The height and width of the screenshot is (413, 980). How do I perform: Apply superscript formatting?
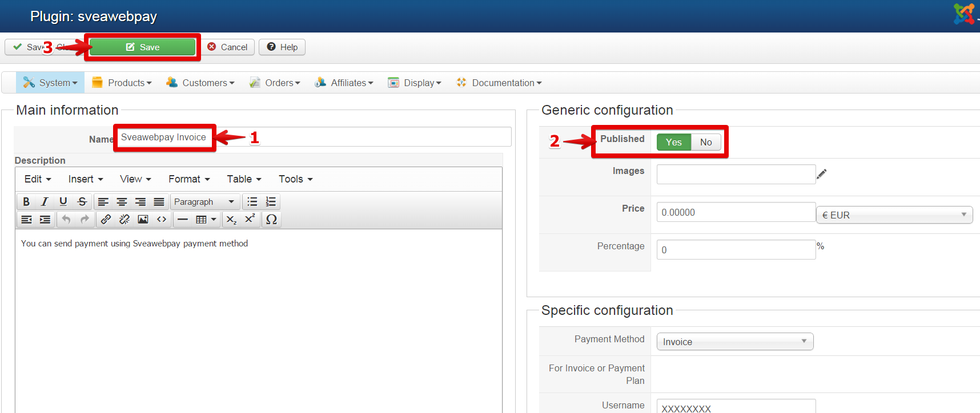250,220
